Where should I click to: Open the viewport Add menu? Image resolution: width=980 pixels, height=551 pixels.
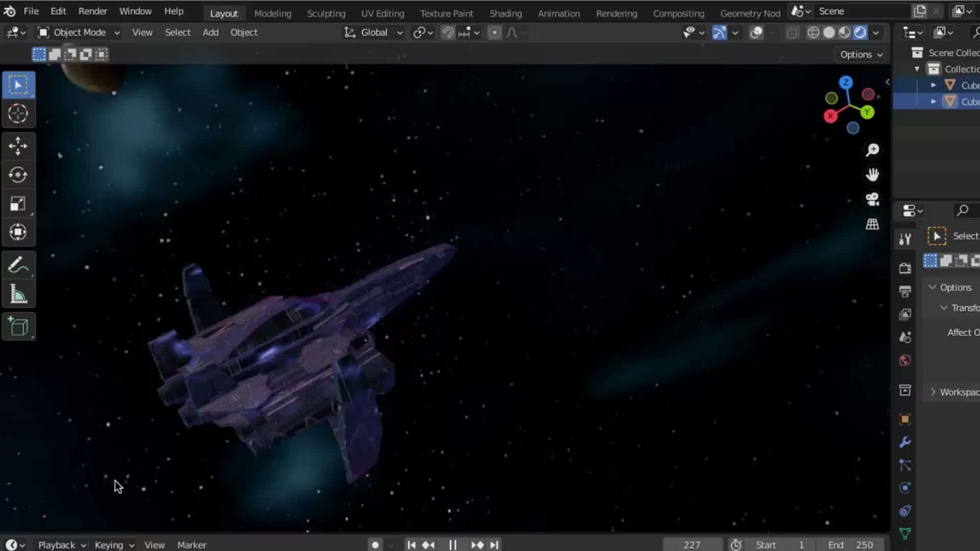(210, 33)
